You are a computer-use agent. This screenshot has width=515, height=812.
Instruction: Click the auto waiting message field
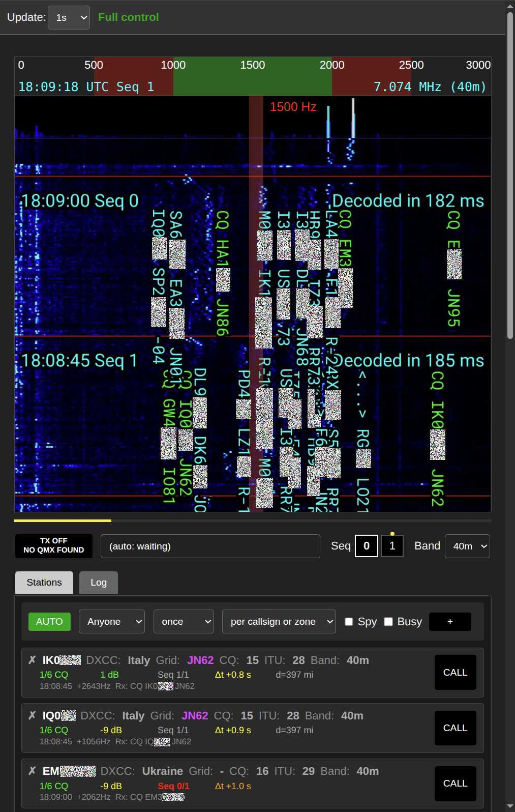(x=210, y=546)
